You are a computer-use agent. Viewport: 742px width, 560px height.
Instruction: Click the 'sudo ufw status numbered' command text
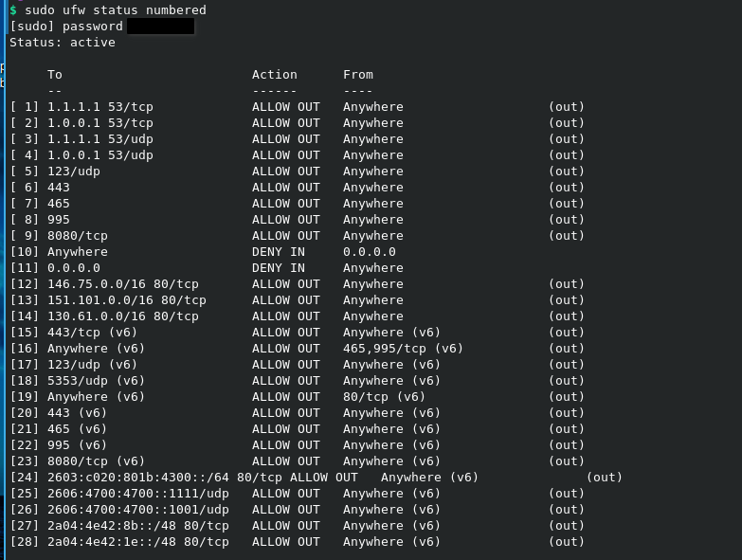115,9
